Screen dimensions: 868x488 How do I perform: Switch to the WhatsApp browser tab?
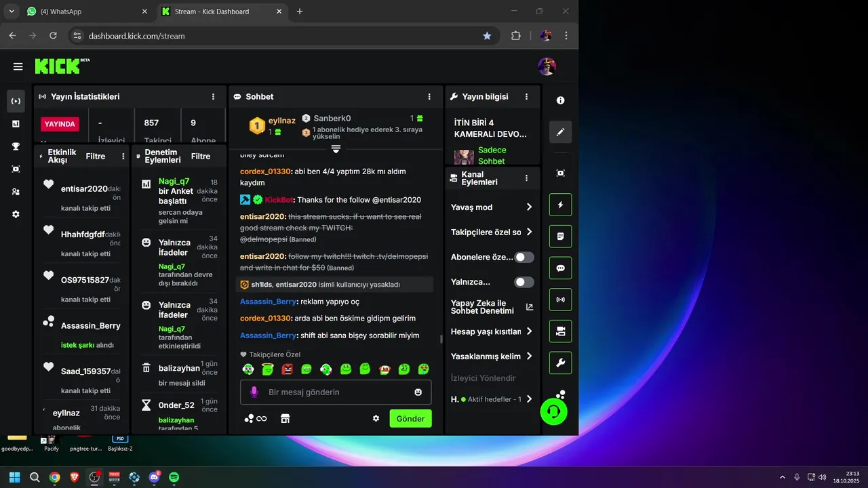pyautogui.click(x=86, y=12)
